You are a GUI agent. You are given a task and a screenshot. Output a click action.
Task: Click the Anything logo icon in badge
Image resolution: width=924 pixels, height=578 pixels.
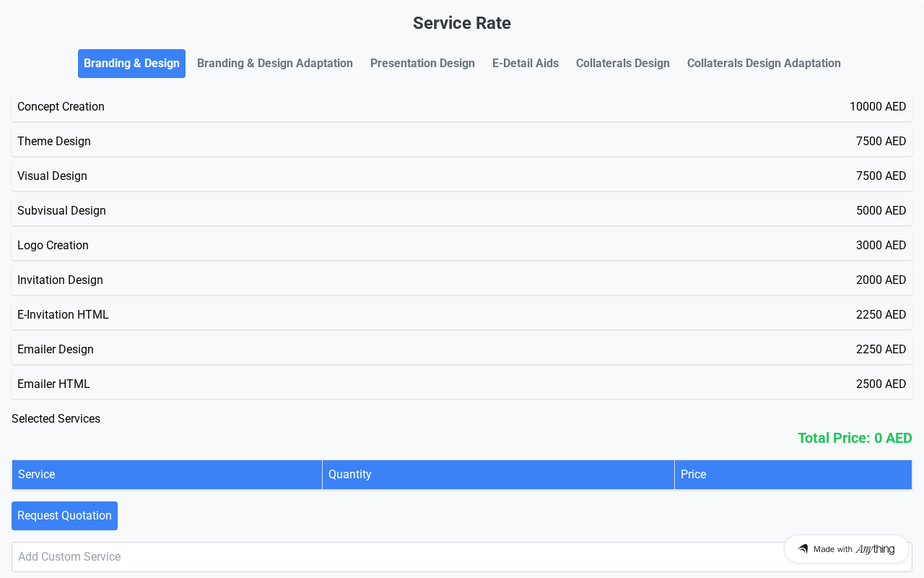click(803, 549)
